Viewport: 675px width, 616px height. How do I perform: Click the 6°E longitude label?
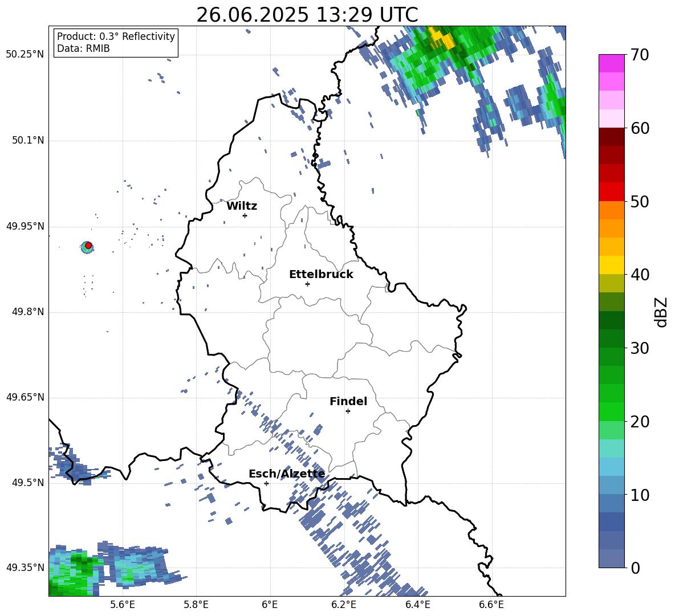tap(270, 605)
